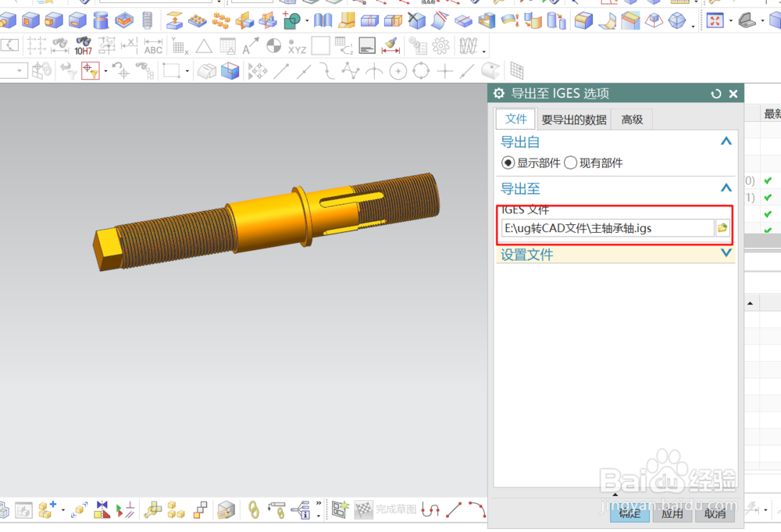781x532 pixels.
Task: Choose the XYZ point coordinate tool
Action: point(297,46)
